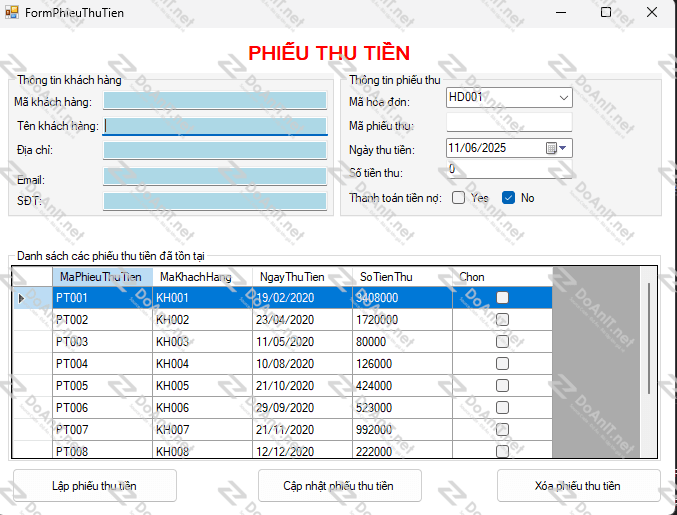Close the FormPhieuThuTien window
Image resolution: width=677 pixels, height=515 pixels.
coord(652,12)
